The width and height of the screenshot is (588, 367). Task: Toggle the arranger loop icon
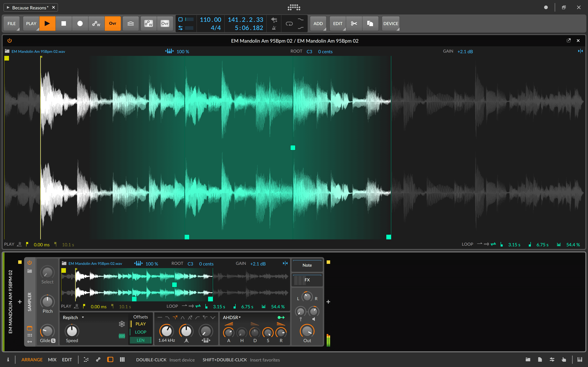tap(289, 23)
